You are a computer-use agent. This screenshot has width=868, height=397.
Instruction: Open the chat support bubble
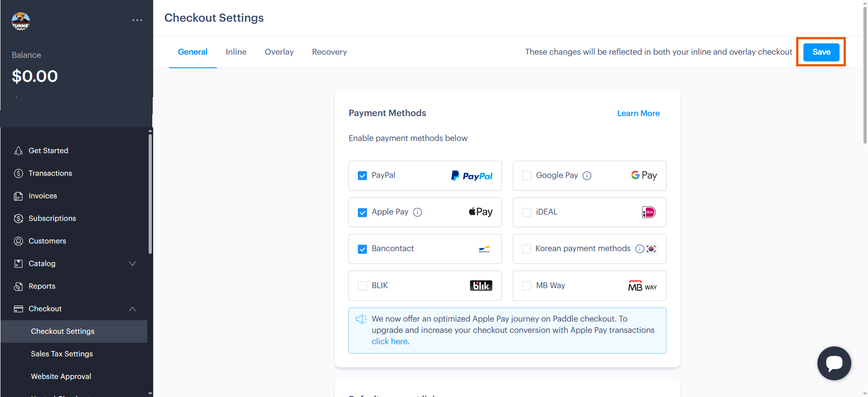(x=834, y=363)
